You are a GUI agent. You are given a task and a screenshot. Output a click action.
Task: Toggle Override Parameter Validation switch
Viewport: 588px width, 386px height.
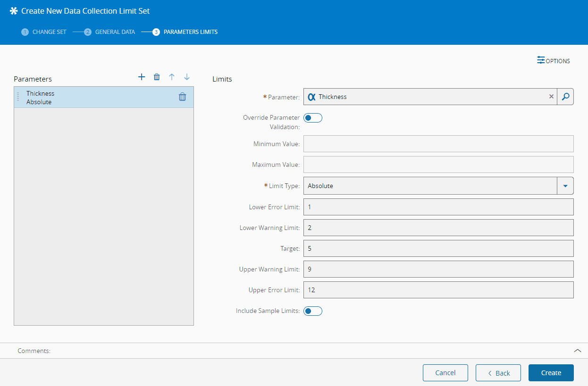pyautogui.click(x=312, y=118)
